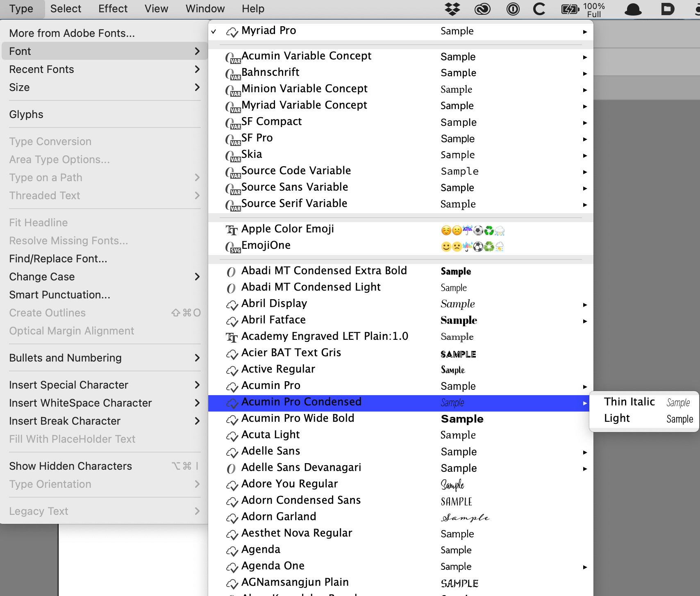This screenshot has height=596, width=700.
Task: Click the checkmark next to Myriad Pro
Action: (x=214, y=31)
